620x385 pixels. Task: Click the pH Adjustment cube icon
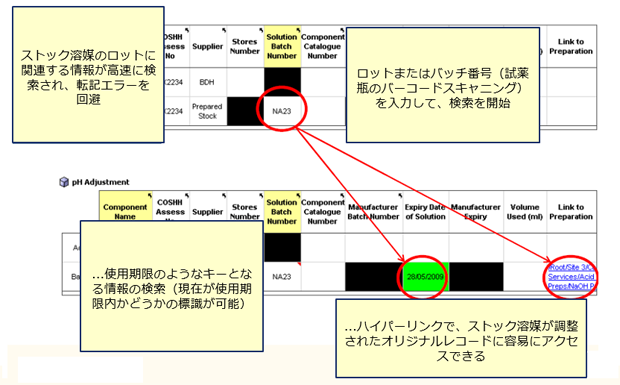[64, 182]
